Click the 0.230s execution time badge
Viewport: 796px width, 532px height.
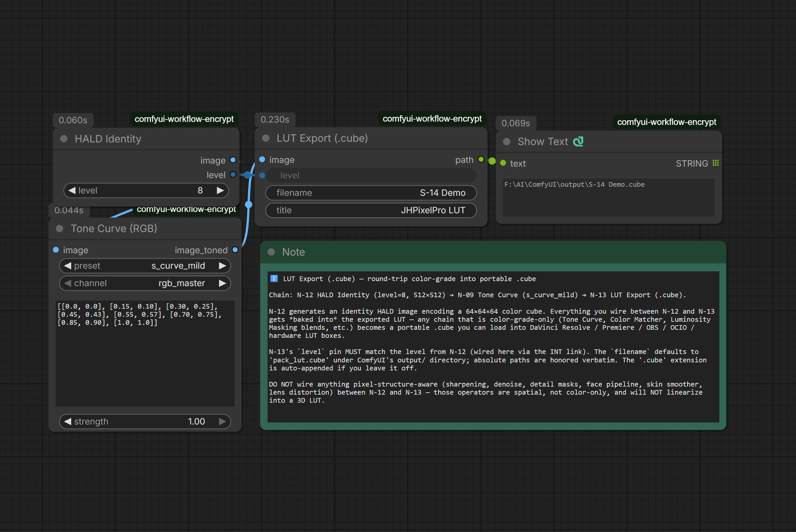[x=275, y=120]
